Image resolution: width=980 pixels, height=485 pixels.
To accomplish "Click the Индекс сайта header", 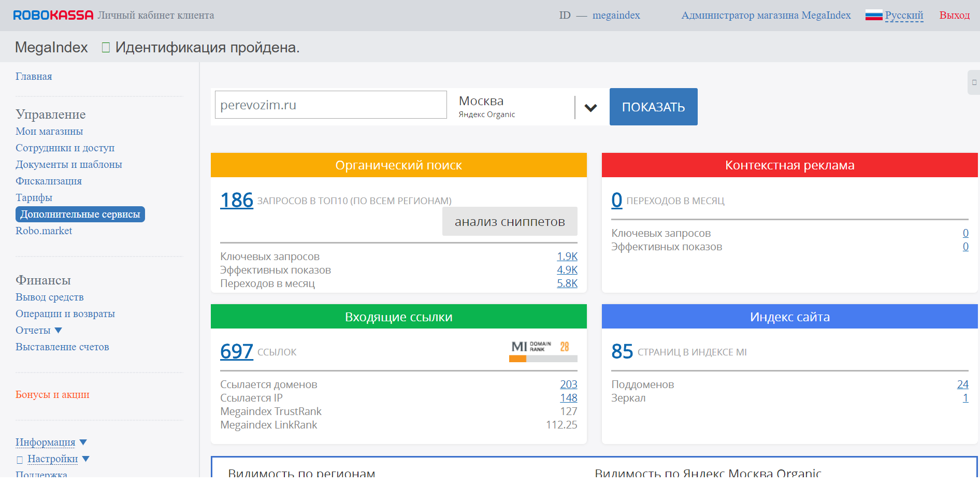I will pos(790,317).
